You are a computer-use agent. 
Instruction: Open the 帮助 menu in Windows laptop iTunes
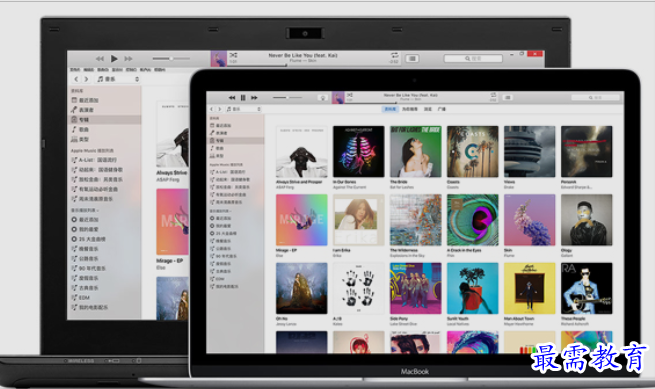click(160, 70)
